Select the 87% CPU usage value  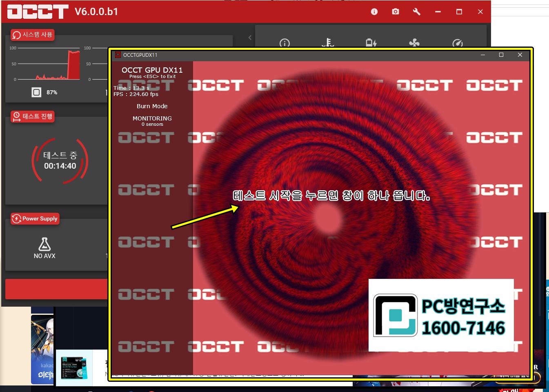pos(52,92)
